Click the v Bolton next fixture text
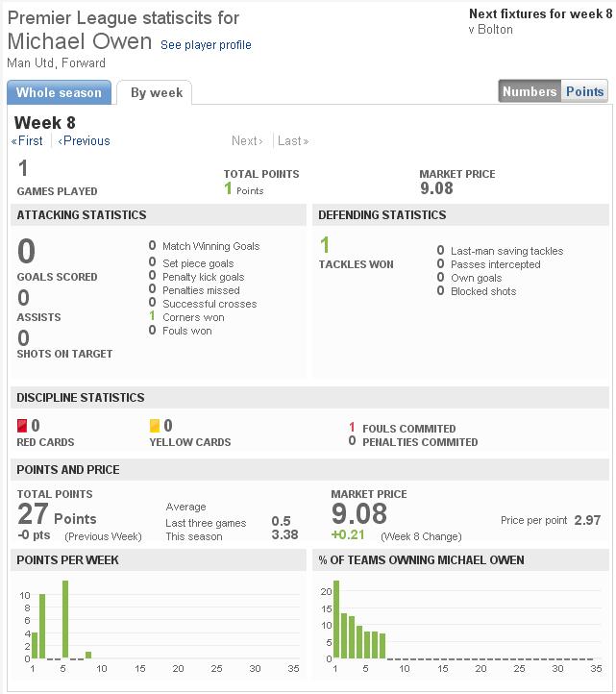Image resolution: width=616 pixels, height=694 pixels. point(490,30)
